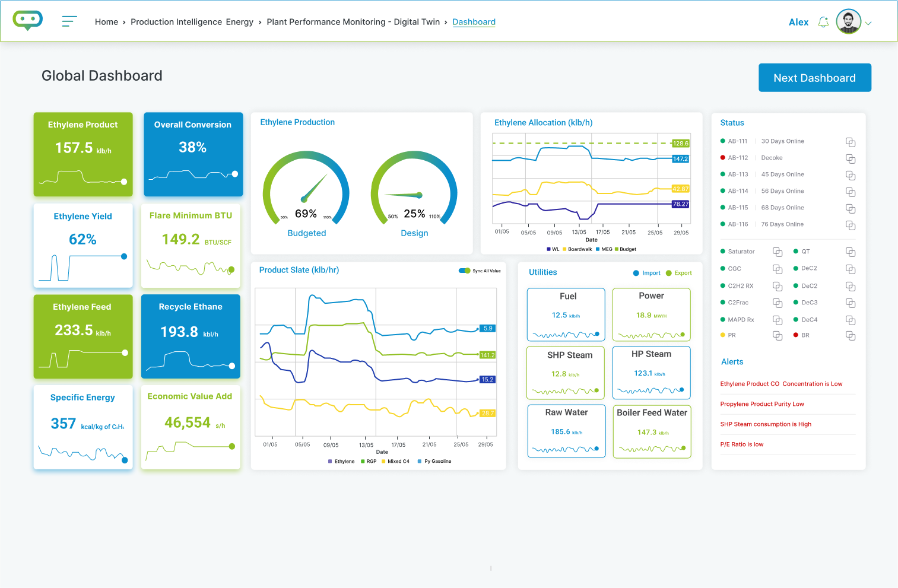Open the notification bell
898x588 pixels.
click(823, 21)
